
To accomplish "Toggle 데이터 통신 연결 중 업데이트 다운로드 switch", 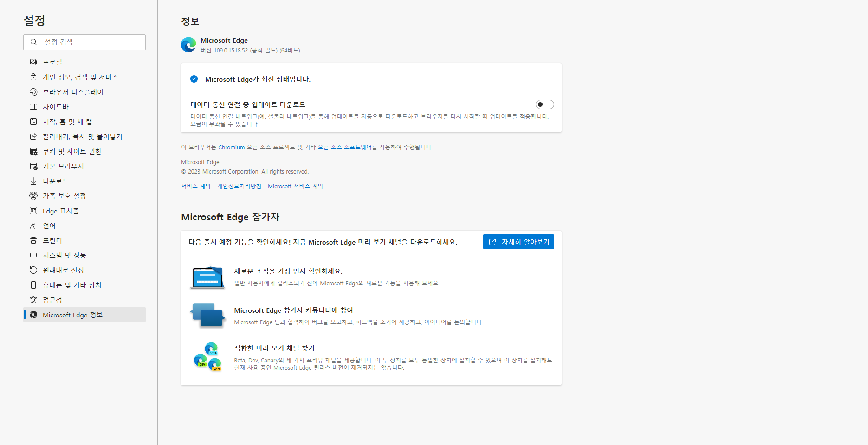I will click(x=544, y=104).
